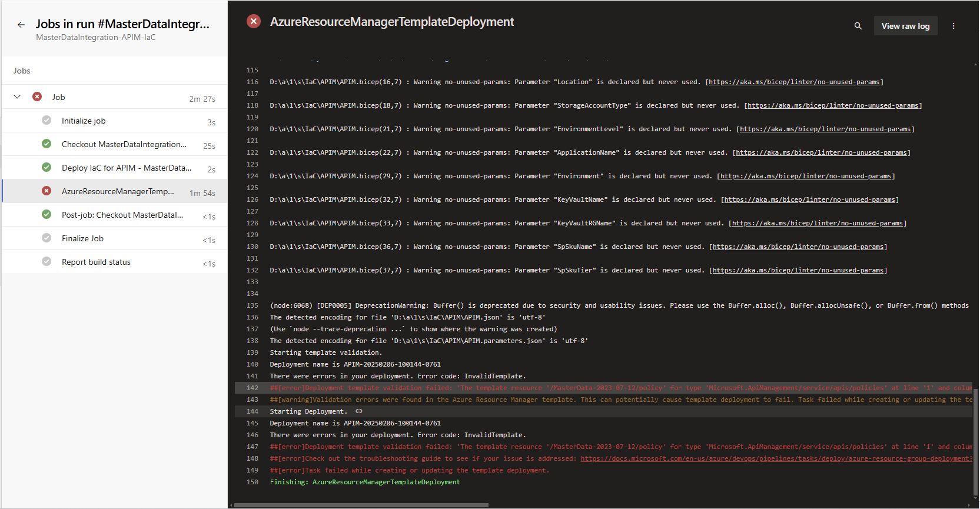Open no-unused-params link on "KeyVaultName" warning line
This screenshot has height=509, width=980.
809,199
